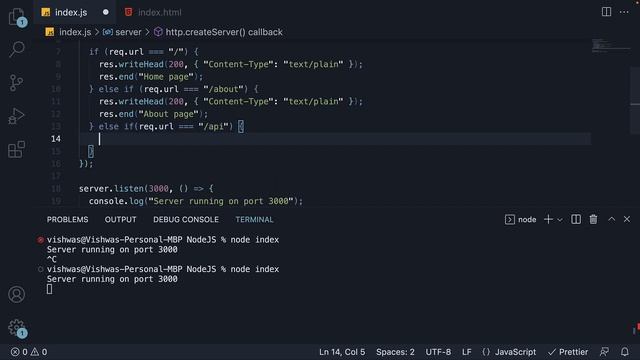Screen dimensions: 640x360
Task: Open the Run and Debug view
Action: click(x=17, y=116)
